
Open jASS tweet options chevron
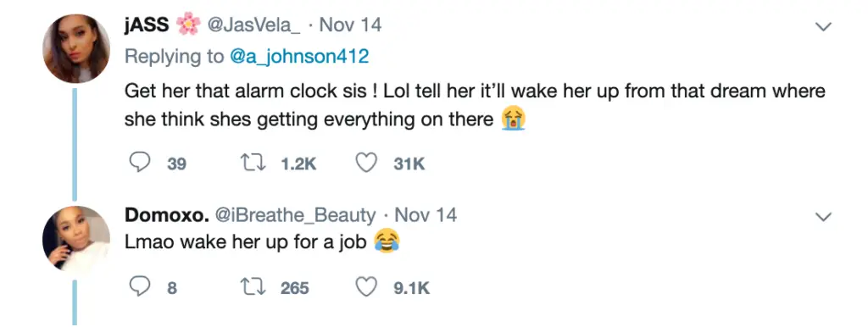(824, 26)
